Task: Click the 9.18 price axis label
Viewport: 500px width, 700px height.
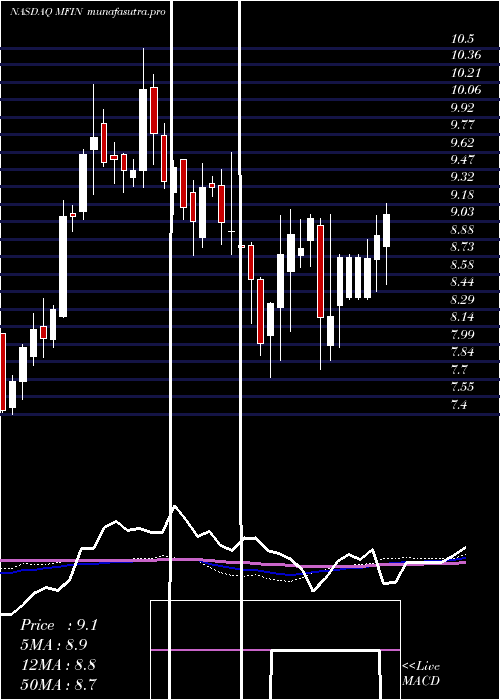Action: [x=462, y=195]
